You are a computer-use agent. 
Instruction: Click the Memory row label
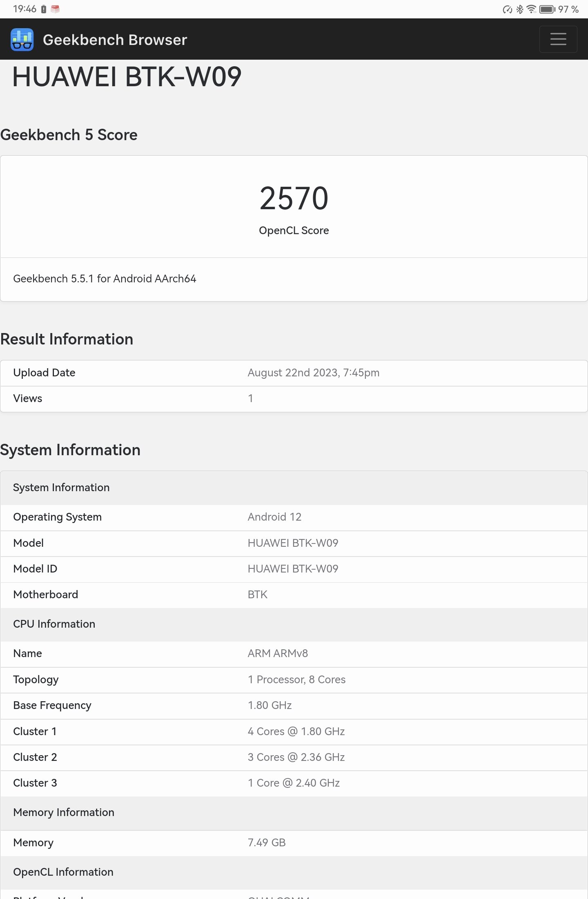click(33, 843)
